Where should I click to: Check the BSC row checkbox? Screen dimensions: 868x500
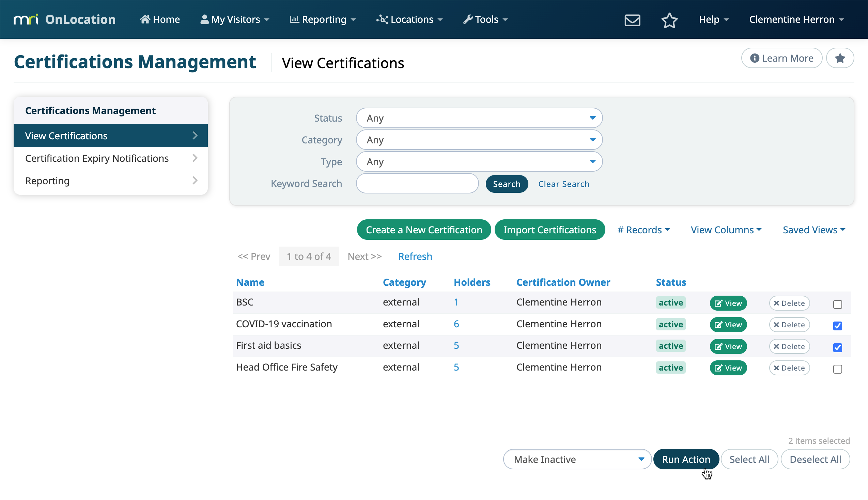(837, 304)
